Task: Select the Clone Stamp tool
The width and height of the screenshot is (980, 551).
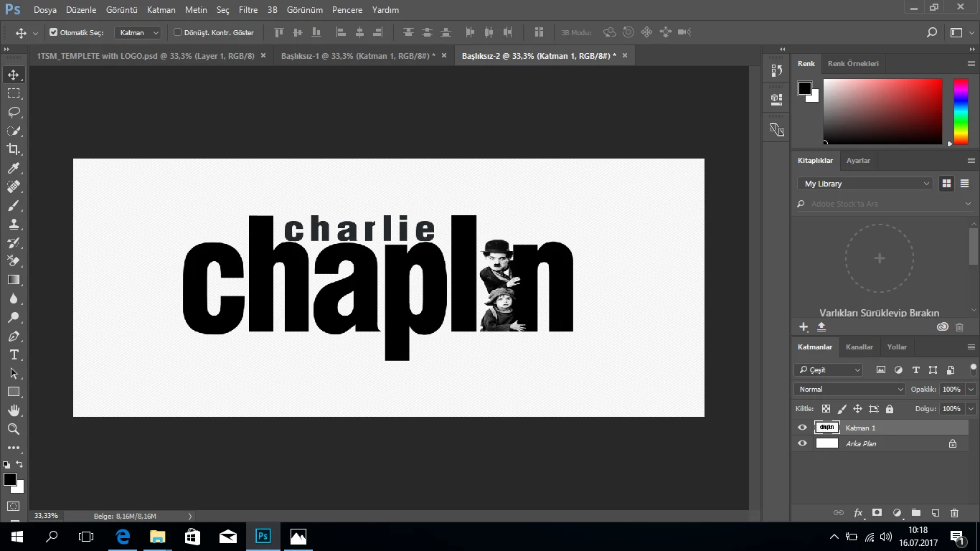Action: (13, 224)
